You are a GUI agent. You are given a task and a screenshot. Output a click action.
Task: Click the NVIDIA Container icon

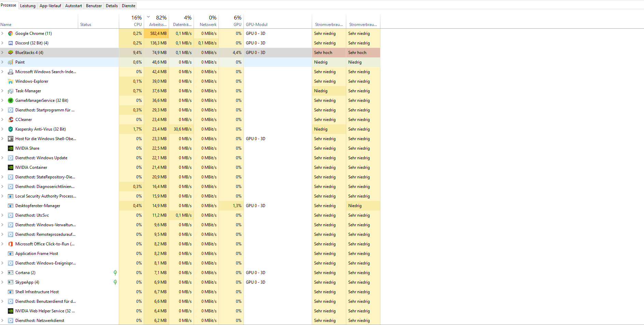[11, 167]
